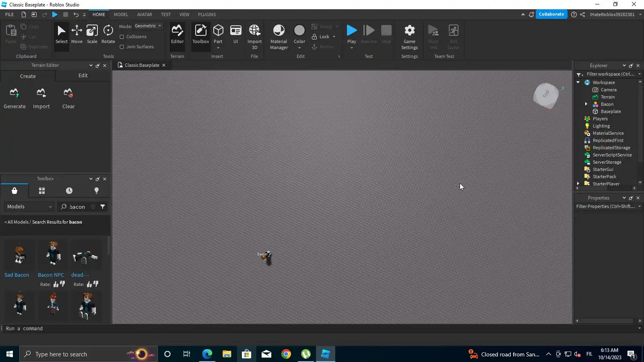Toggle the Join Surfaces checkbox
Image resolution: width=644 pixels, height=362 pixels.
122,47
